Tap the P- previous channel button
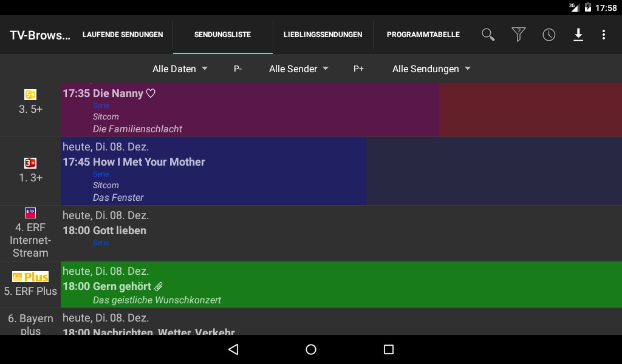This screenshot has height=364, width=622. click(238, 69)
